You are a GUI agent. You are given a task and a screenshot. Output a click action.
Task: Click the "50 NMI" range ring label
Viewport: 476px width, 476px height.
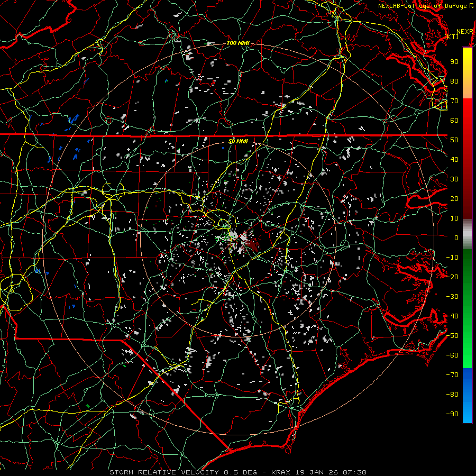[238, 141]
